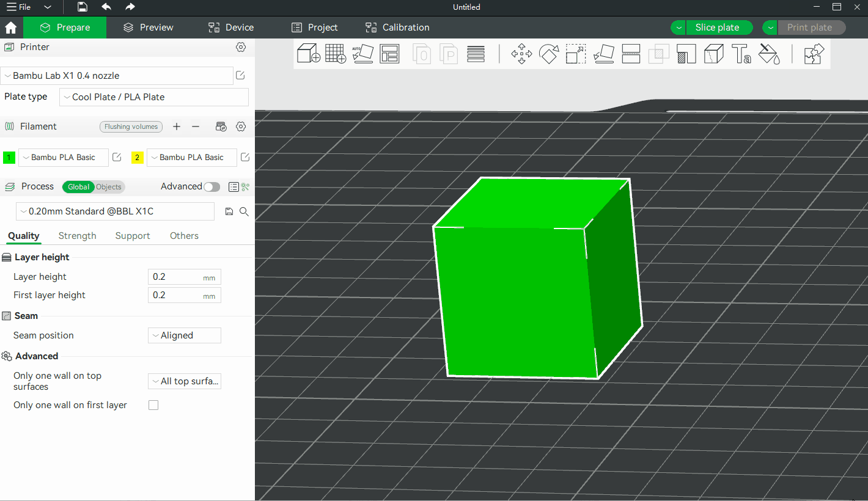The width and height of the screenshot is (868, 501).
Task: Select the Rotate tool
Action: (548, 54)
